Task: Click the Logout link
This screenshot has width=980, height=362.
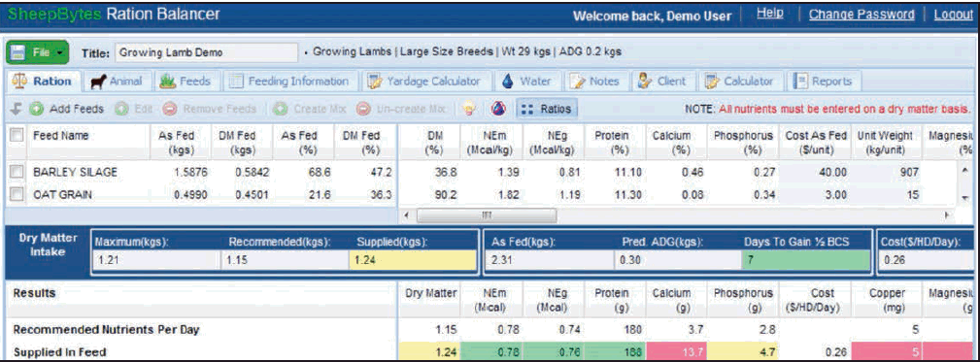Action: [x=953, y=14]
